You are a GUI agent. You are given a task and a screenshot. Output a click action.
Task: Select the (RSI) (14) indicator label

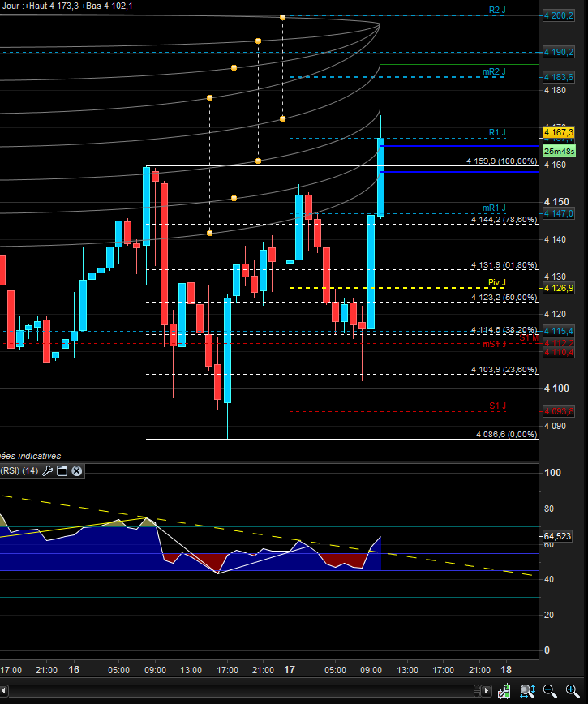(x=19, y=470)
